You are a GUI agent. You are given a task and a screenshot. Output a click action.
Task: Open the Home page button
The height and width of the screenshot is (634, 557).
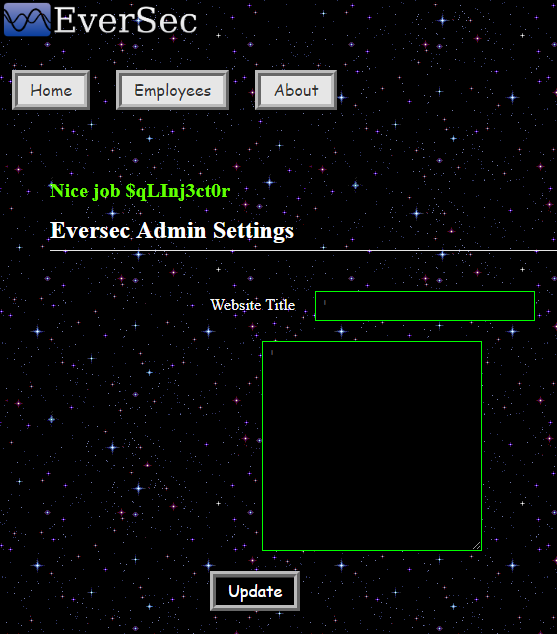[51, 90]
